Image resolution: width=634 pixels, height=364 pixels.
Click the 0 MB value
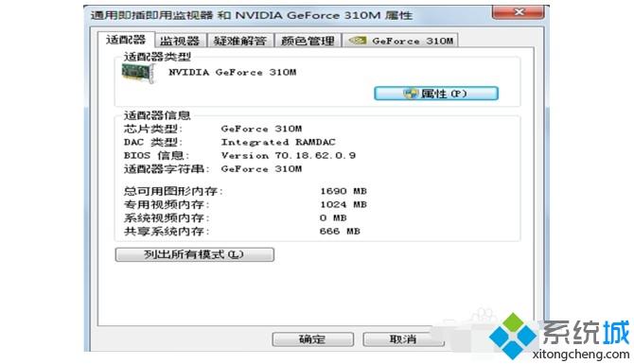tap(333, 217)
